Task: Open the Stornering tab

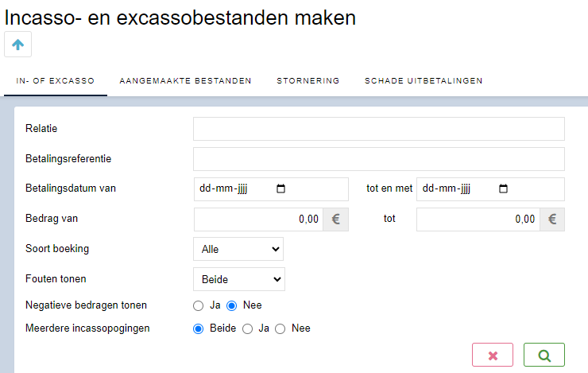Action: [x=308, y=80]
